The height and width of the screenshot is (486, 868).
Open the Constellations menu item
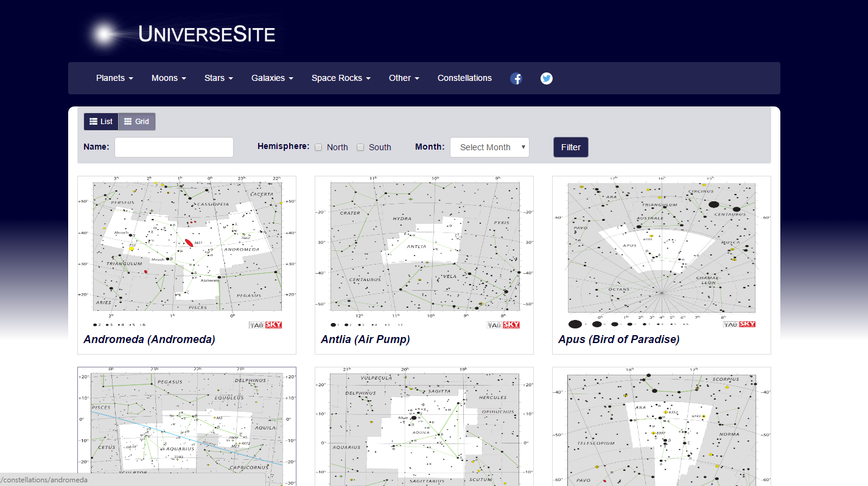click(464, 78)
